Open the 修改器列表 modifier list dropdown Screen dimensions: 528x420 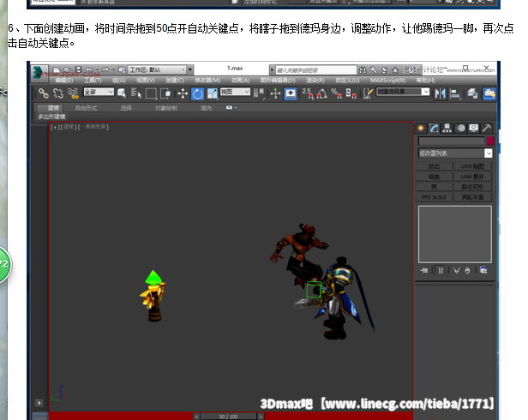455,153
